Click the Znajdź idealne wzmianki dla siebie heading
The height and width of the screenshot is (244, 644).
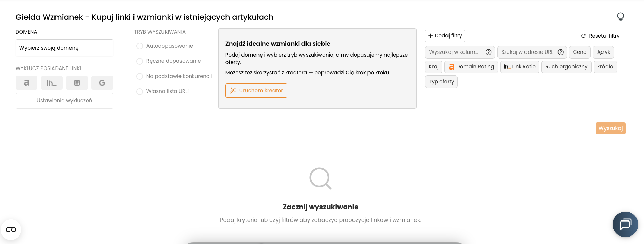point(278,44)
